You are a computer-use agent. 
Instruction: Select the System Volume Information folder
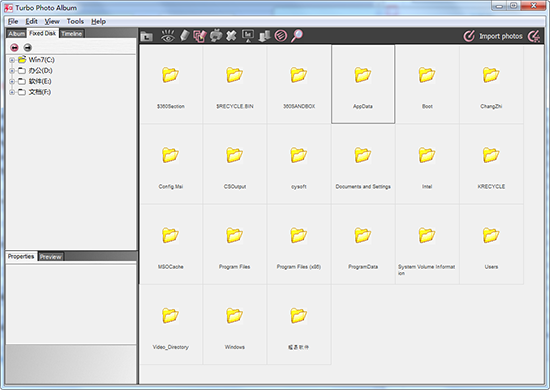tap(427, 245)
